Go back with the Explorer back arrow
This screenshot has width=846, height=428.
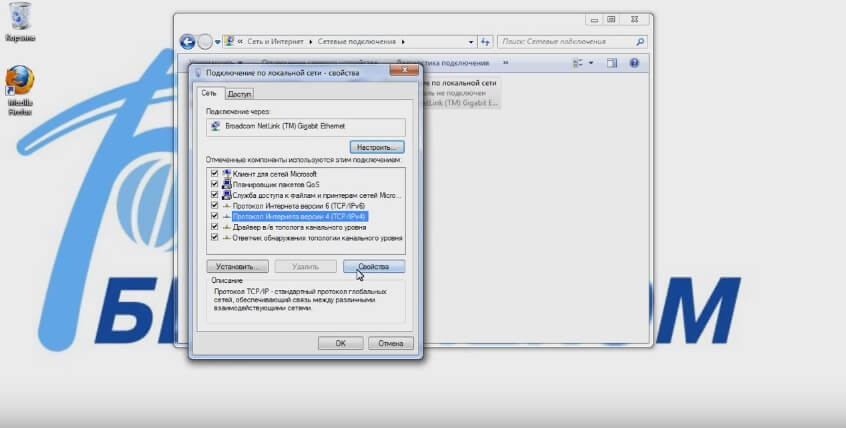(x=187, y=42)
